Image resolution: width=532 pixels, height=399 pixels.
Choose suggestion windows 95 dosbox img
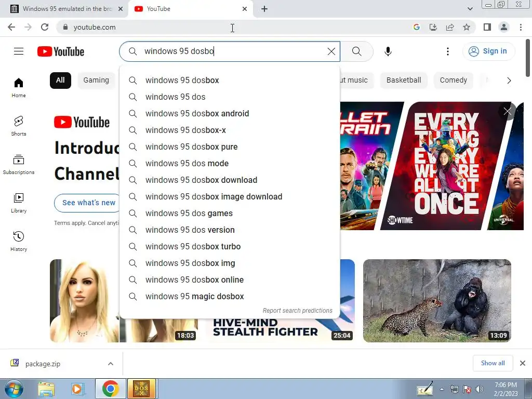230,263
